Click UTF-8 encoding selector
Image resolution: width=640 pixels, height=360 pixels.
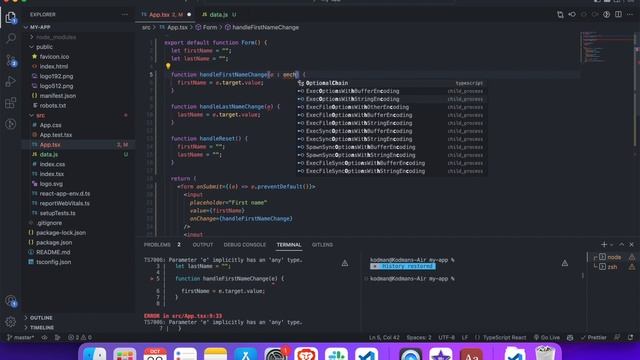(446, 338)
